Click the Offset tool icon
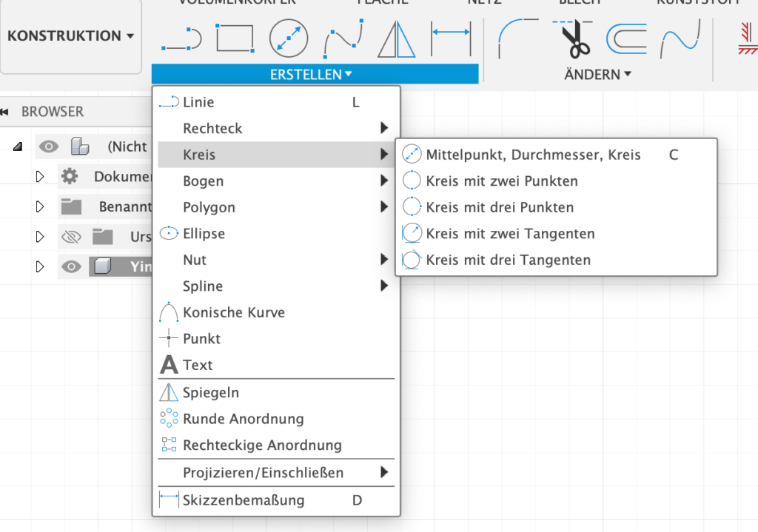This screenshot has height=532, width=758. pyautogui.click(x=627, y=39)
